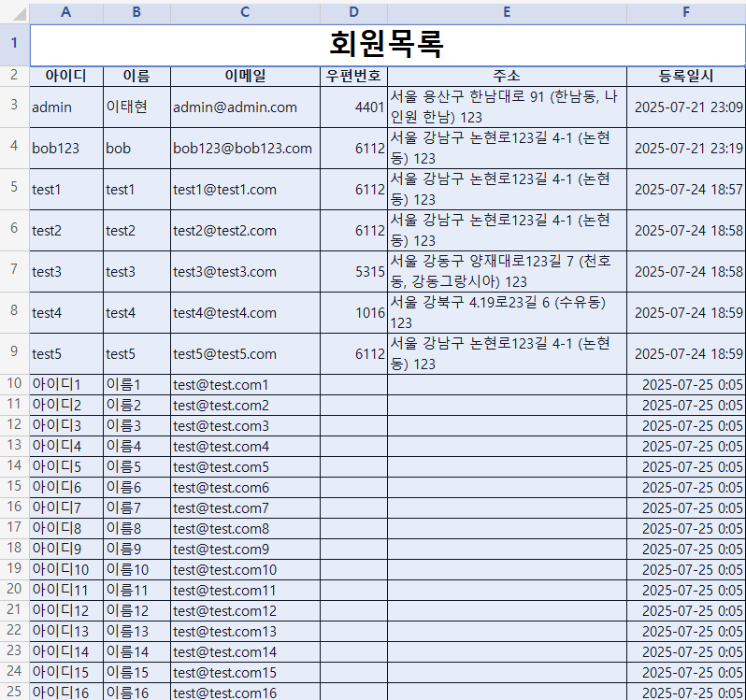Select the postal code 5315 cell

(353, 272)
